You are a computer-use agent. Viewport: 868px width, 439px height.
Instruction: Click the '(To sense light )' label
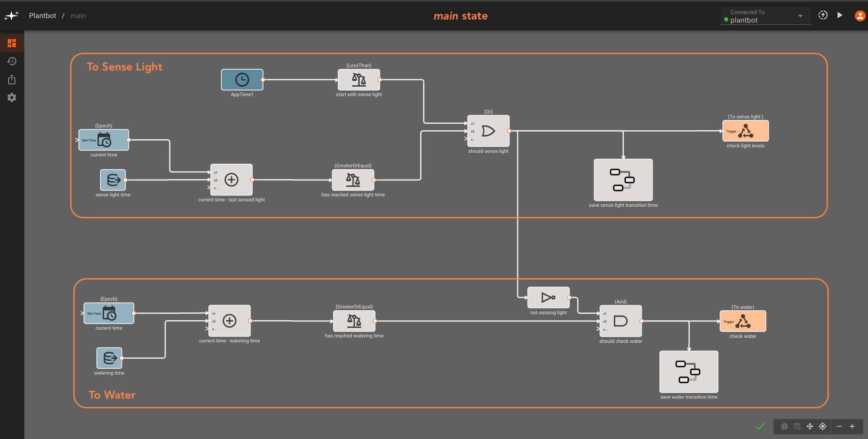(x=745, y=117)
